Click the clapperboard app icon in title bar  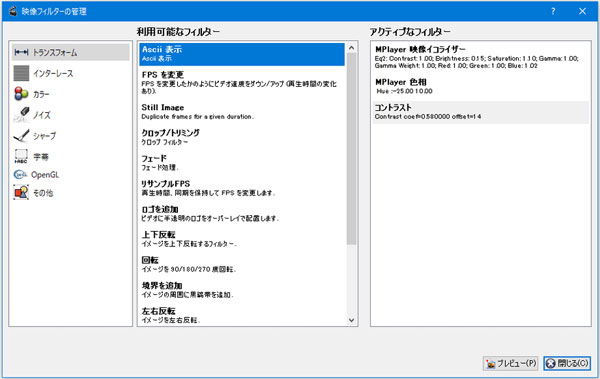coord(13,11)
